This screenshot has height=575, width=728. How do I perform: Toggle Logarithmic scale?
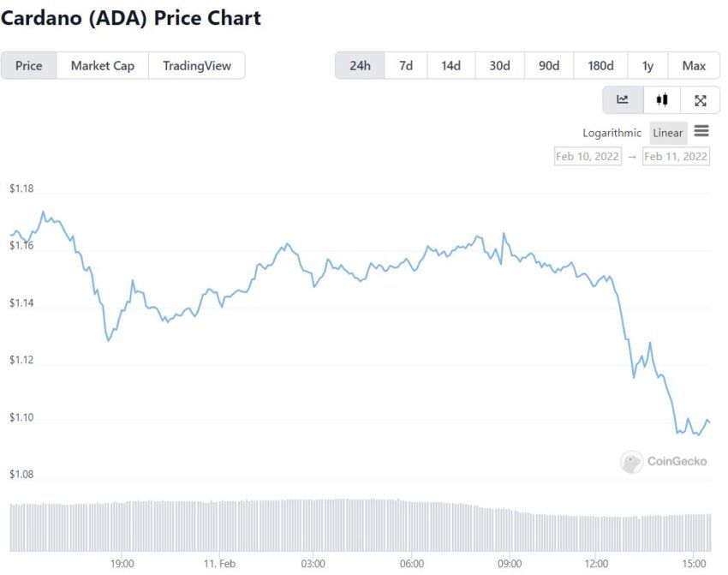click(612, 133)
